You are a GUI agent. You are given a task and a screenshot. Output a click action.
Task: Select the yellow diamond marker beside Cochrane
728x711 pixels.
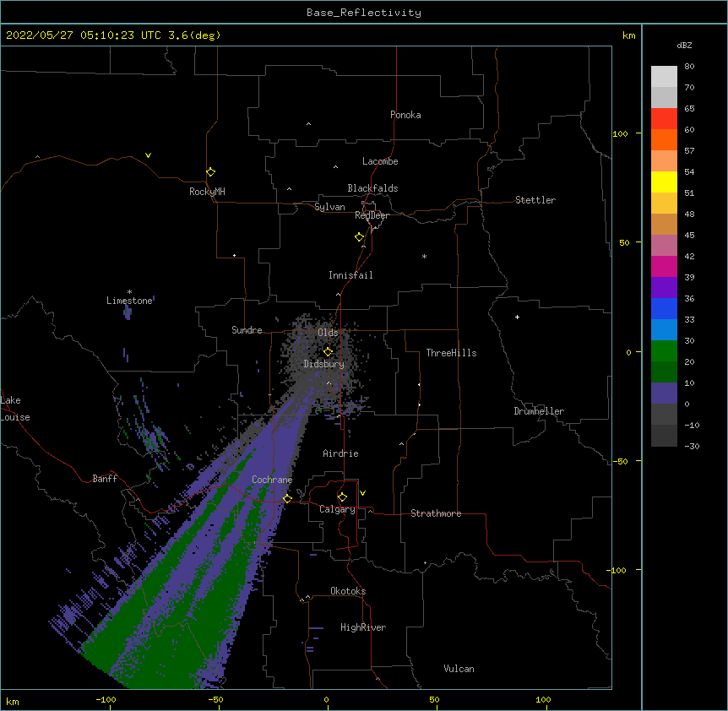pyautogui.click(x=287, y=498)
